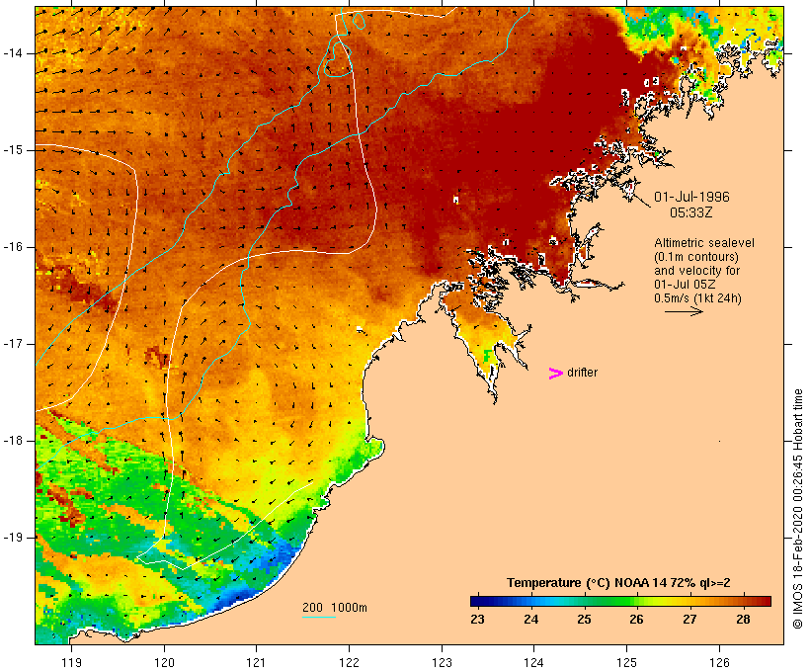Image resolution: width=810 pixels, height=672 pixels.
Task: Click the magenta drifter legend marker
Action: point(555,374)
